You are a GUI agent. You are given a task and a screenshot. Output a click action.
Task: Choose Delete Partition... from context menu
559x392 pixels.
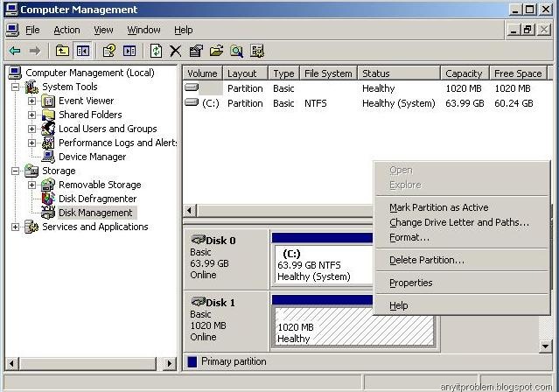click(x=461, y=261)
